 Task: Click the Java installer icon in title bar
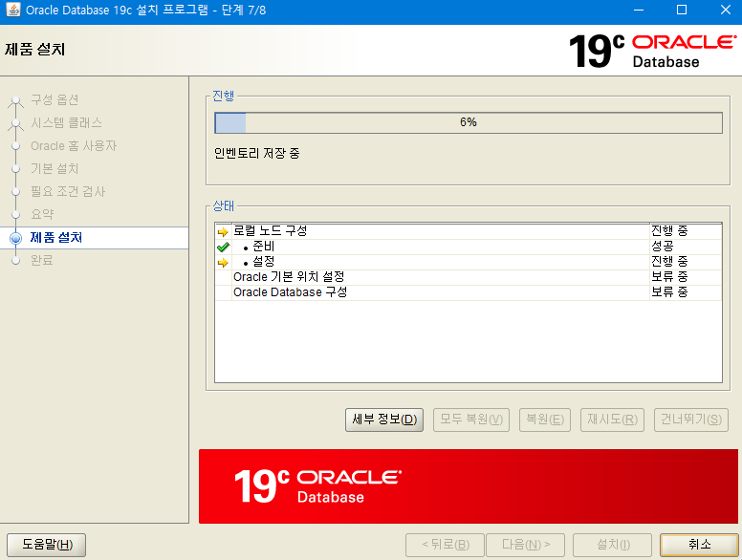[x=12, y=10]
